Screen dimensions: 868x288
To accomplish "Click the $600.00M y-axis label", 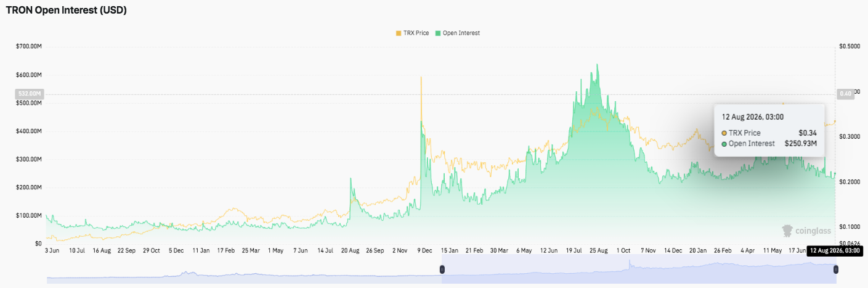I will (28, 75).
